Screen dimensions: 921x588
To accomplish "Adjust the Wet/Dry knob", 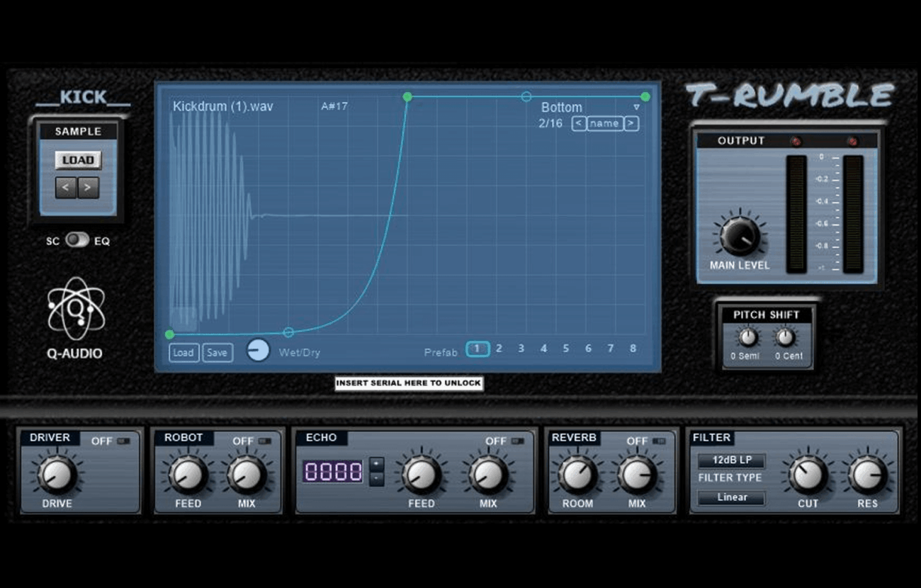I will point(258,350).
